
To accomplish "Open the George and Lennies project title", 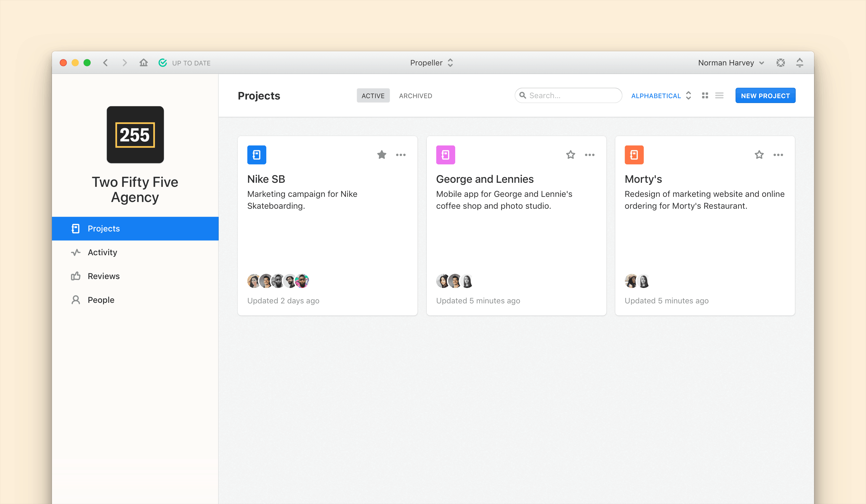I will pos(484,179).
